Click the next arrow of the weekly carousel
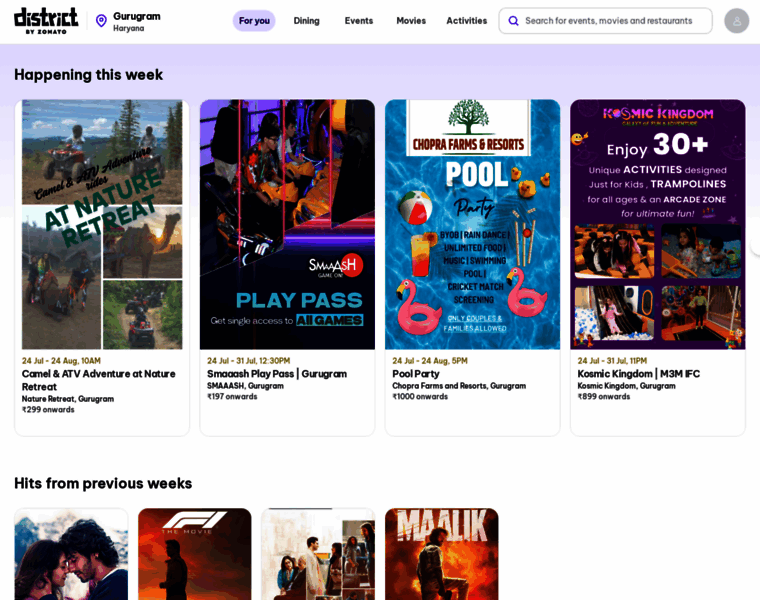 756,245
